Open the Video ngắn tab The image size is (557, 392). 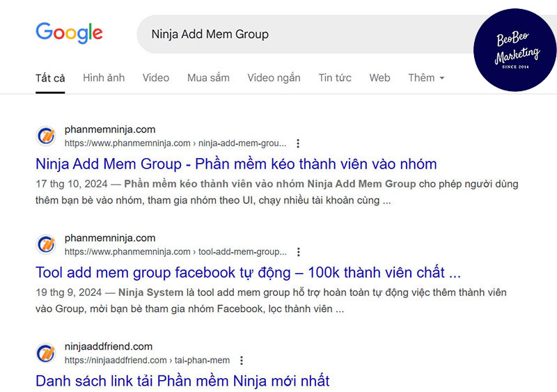click(x=274, y=77)
